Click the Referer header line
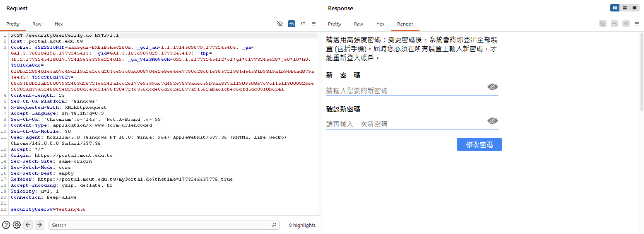Screen dimensions: 644x234 pos(122,179)
